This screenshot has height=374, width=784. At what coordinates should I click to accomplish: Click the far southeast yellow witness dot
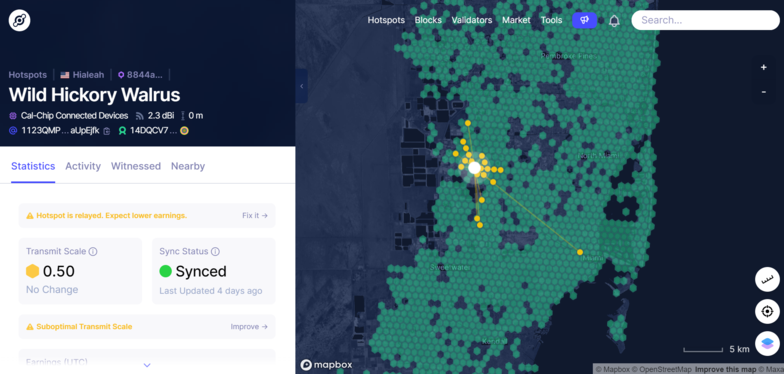pyautogui.click(x=580, y=252)
